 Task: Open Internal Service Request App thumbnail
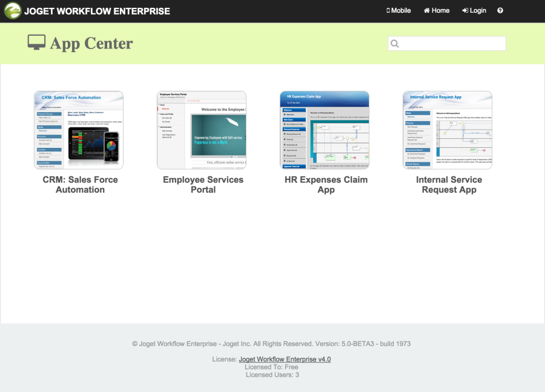coord(448,130)
